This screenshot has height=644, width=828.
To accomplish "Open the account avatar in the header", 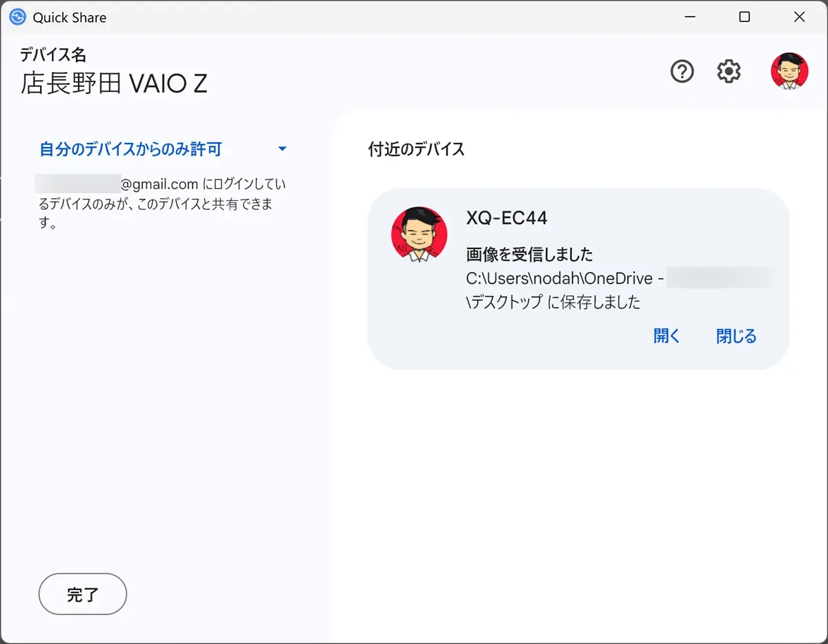I will click(x=789, y=71).
